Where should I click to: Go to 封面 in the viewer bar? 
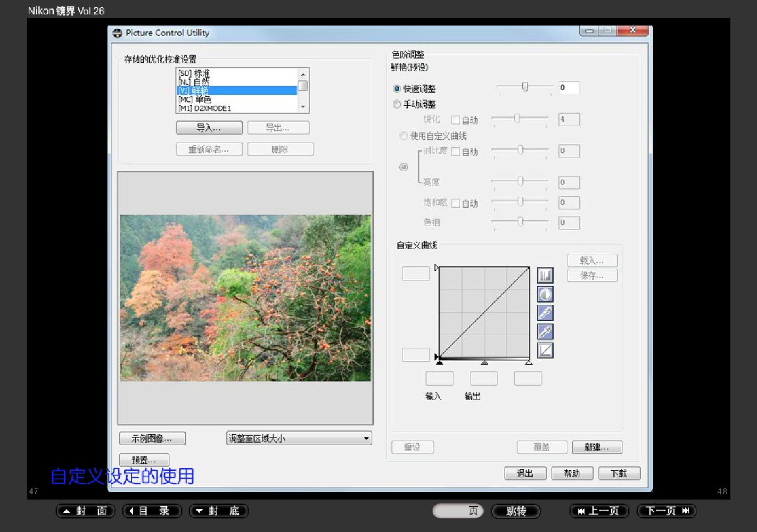click(85, 511)
